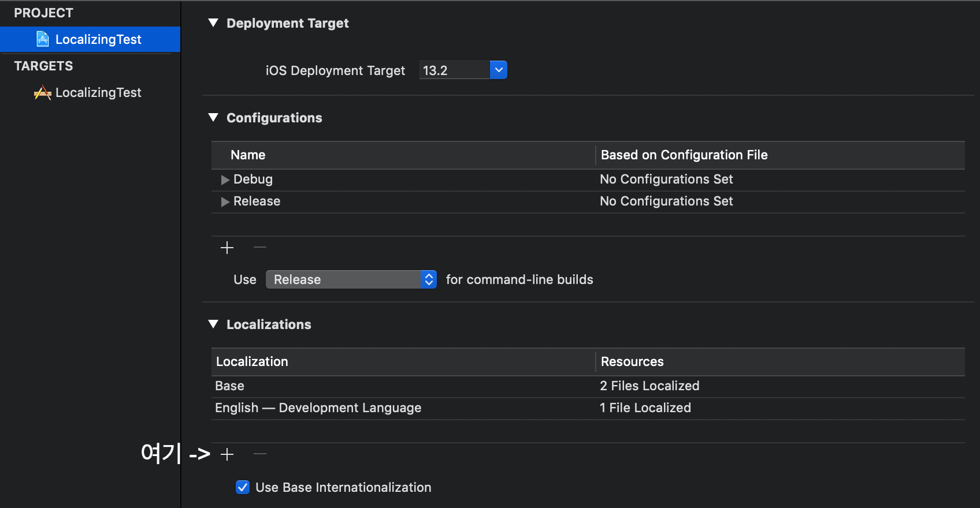Collapse the Configurations section
Screen dimensions: 980x508
(213, 118)
